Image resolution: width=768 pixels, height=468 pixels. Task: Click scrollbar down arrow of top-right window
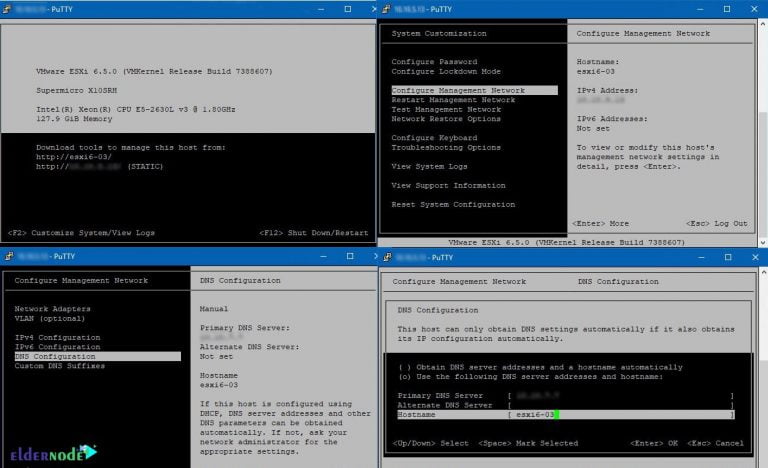pyautogui.click(x=763, y=242)
